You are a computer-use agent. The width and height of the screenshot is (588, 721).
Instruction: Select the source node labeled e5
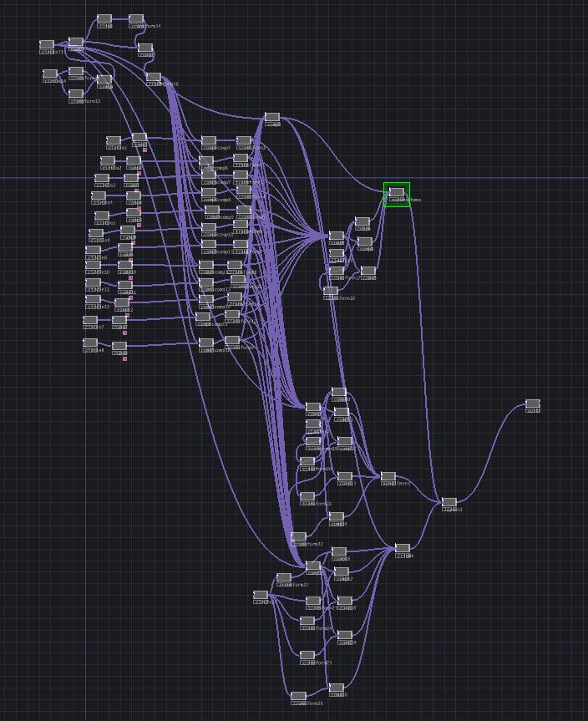[x=102, y=216]
